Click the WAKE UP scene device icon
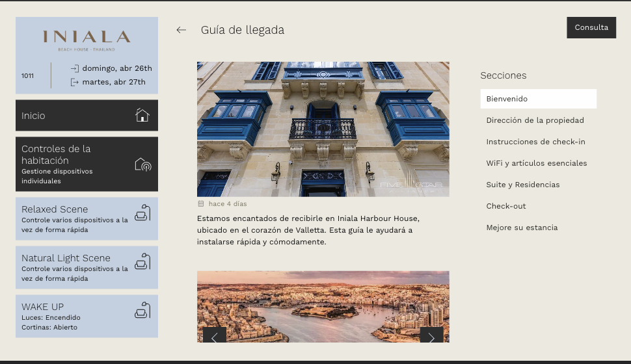 pyautogui.click(x=142, y=311)
